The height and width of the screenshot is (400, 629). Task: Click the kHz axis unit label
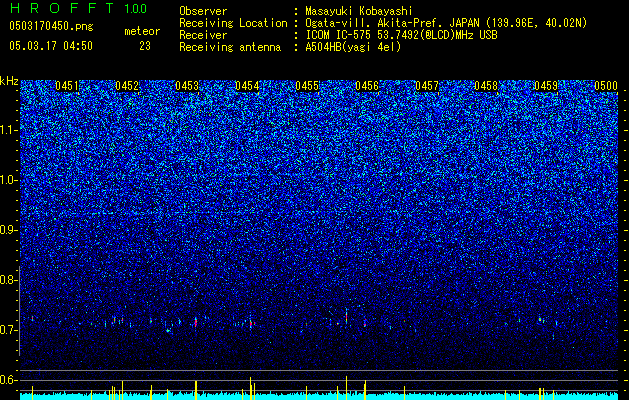(9, 81)
